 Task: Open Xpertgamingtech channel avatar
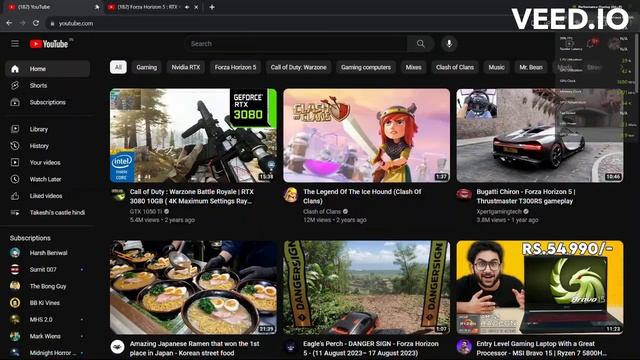pyautogui.click(x=464, y=195)
